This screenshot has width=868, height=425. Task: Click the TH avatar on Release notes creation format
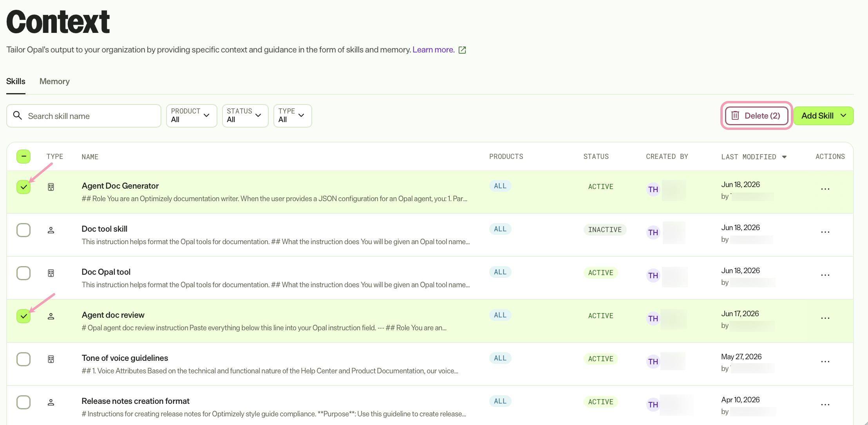653,405
